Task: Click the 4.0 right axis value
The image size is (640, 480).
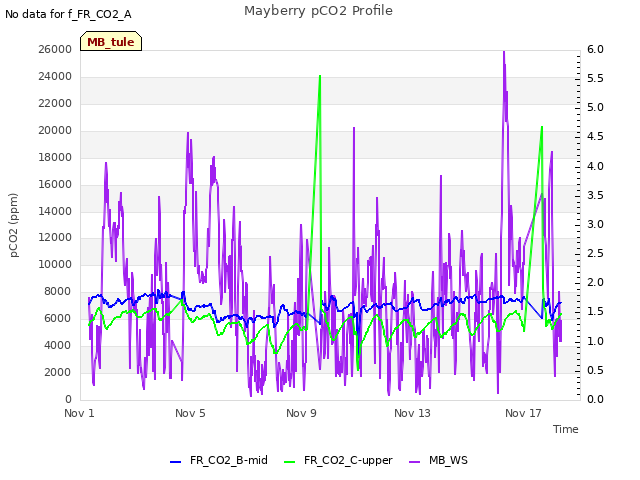Action: point(595,166)
